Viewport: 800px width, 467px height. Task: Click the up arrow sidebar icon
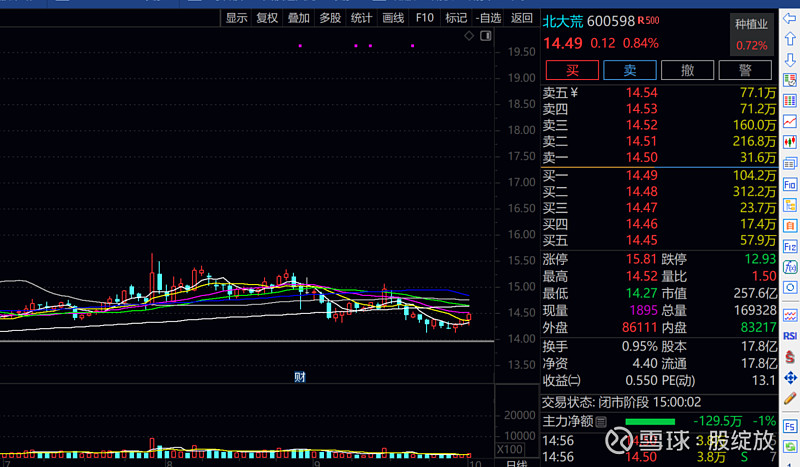pyautogui.click(x=790, y=39)
